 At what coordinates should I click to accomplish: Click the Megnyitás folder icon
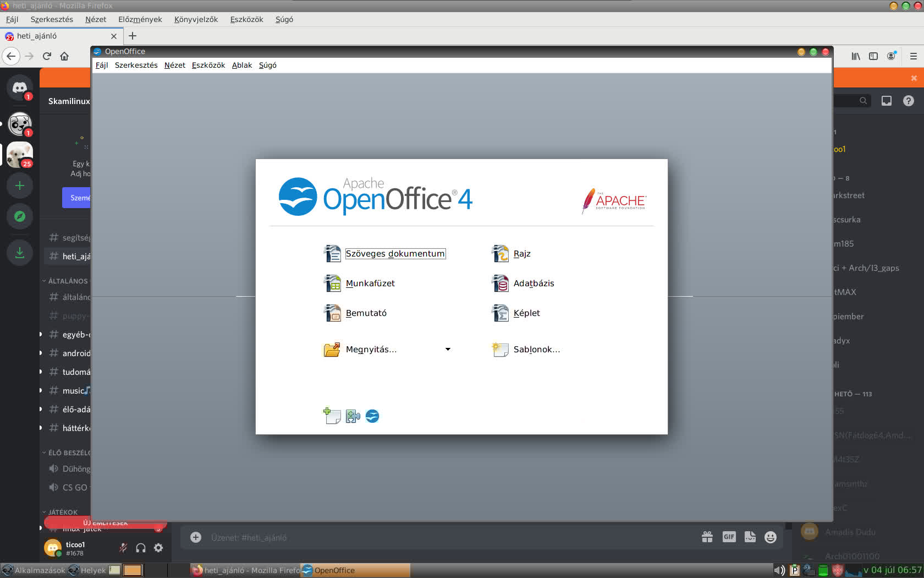[332, 350]
